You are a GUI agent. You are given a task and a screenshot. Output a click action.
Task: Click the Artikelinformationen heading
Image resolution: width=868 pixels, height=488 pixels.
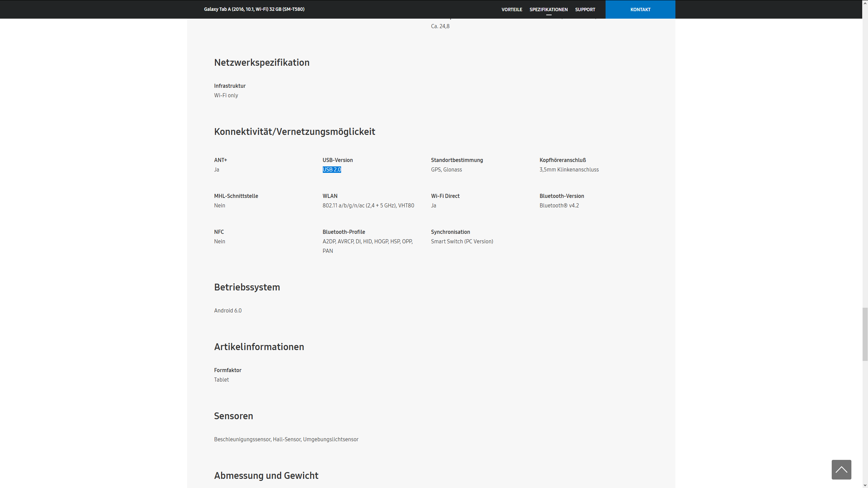pos(259,347)
